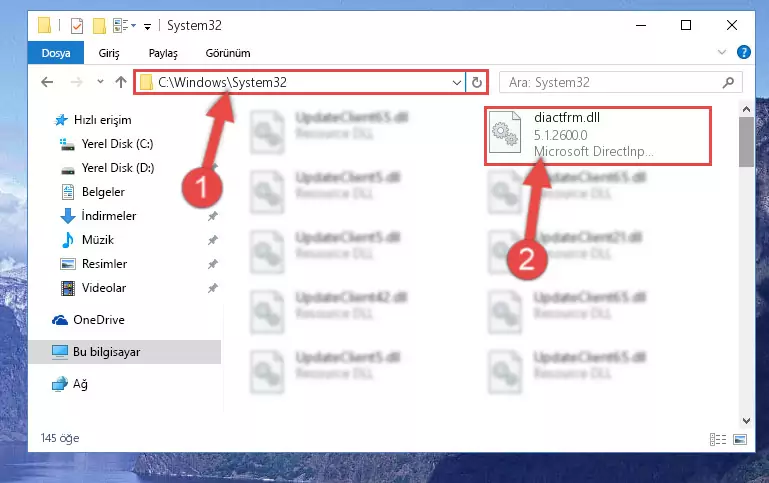Click the search magnifier icon
Screen dimensions: 769x483
pyautogui.click(x=728, y=82)
